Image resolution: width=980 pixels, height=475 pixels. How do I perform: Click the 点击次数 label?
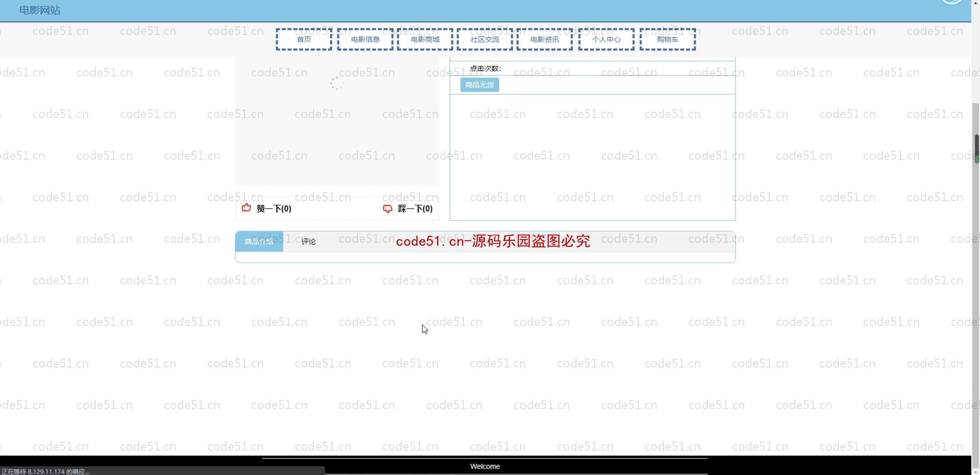point(485,69)
